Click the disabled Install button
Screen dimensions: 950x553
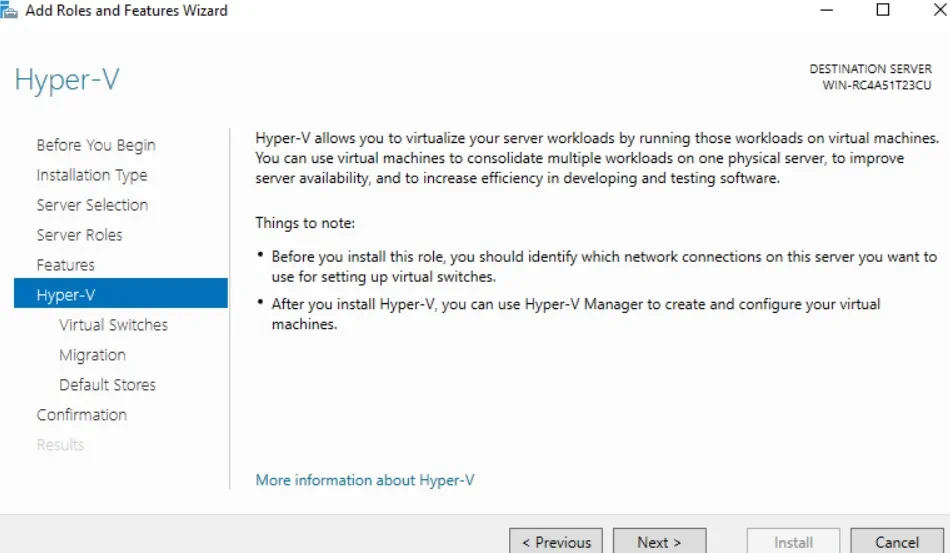793,542
